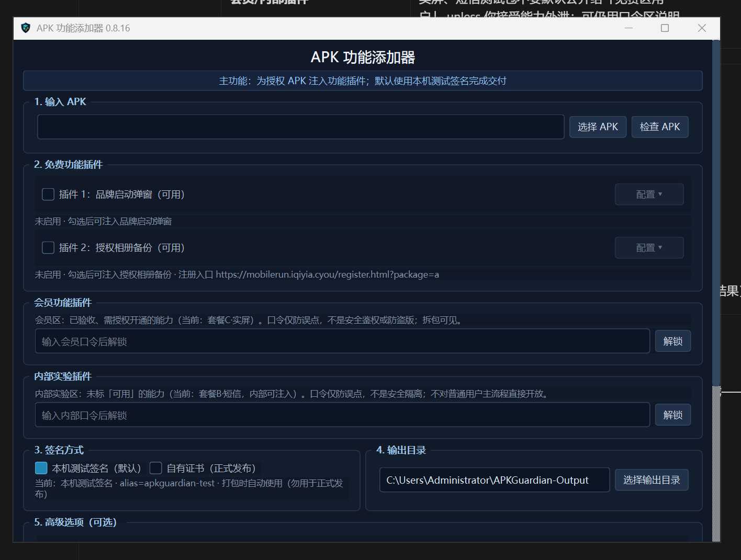Click the 2. 免费功能插件 section label

click(68, 165)
